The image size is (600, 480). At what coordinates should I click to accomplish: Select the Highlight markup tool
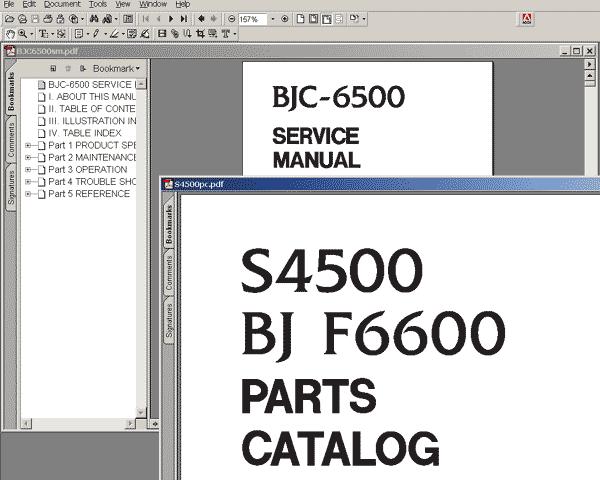point(114,34)
